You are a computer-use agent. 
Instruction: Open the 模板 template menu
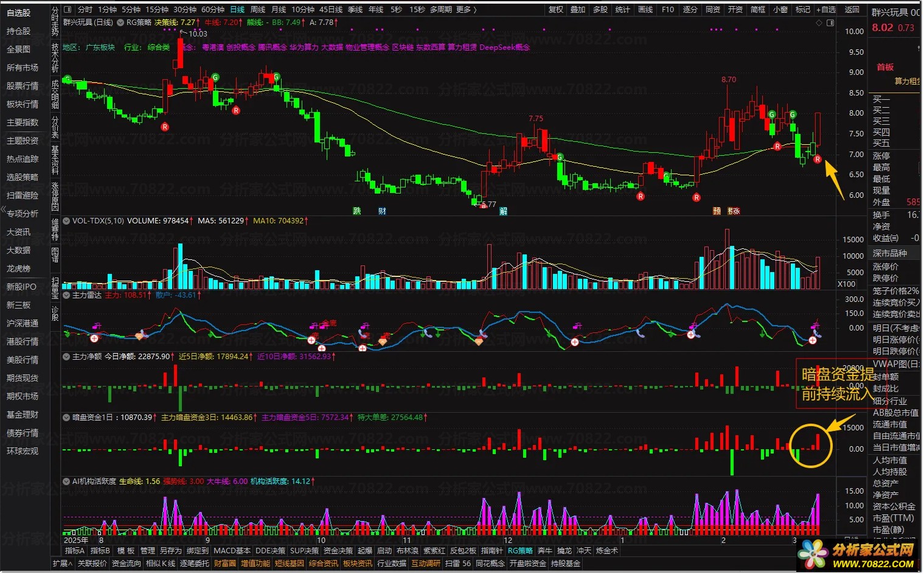[126, 550]
